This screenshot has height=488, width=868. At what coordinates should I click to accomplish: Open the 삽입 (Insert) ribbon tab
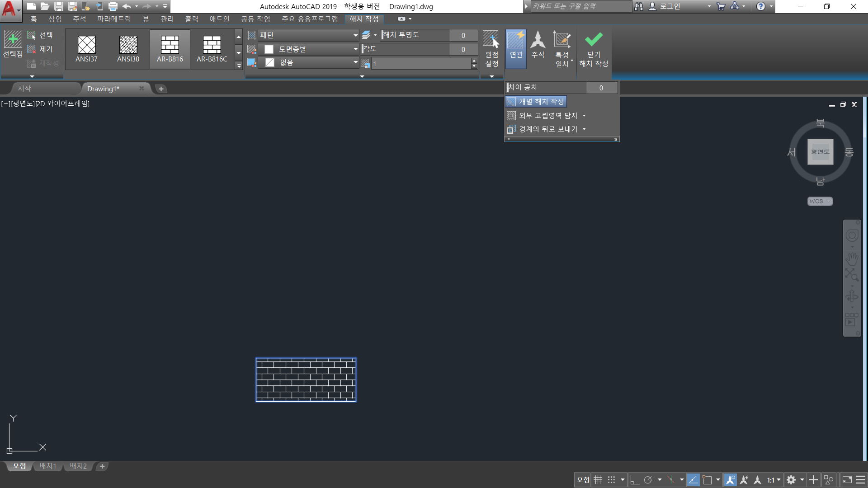tap(55, 19)
